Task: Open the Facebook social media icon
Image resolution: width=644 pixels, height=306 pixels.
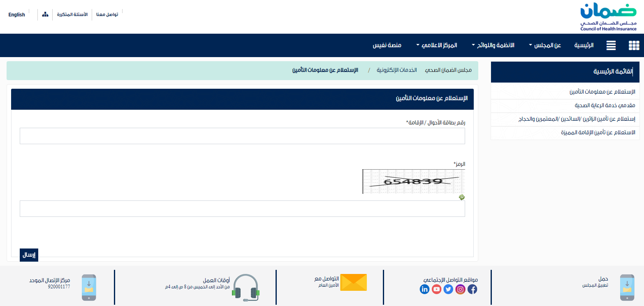Action: 473,289
